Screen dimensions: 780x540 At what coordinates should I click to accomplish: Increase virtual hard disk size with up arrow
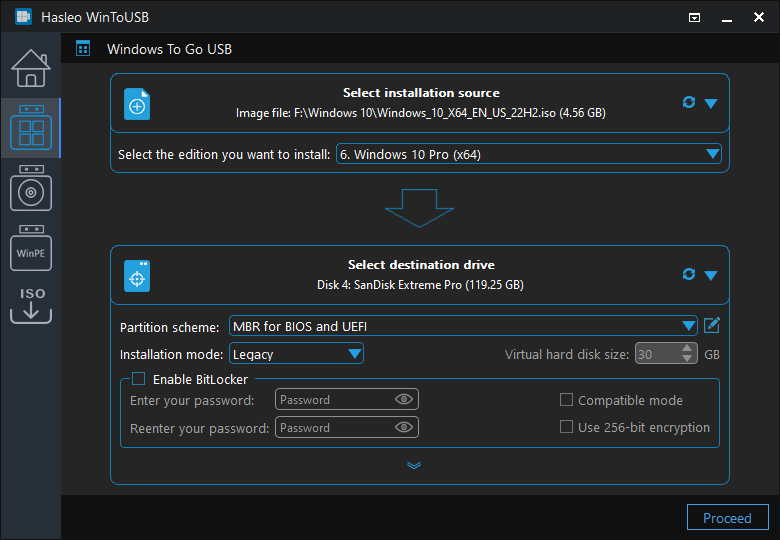[x=687, y=348]
